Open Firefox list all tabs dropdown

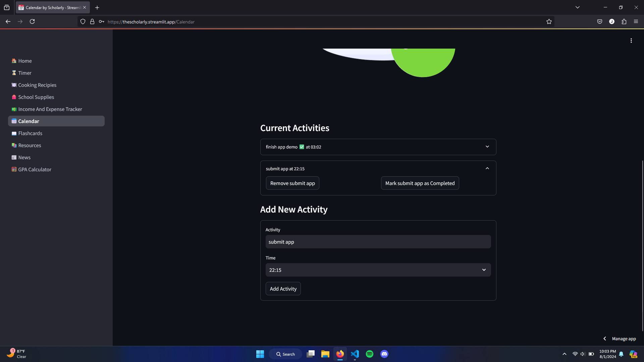pyautogui.click(x=577, y=7)
